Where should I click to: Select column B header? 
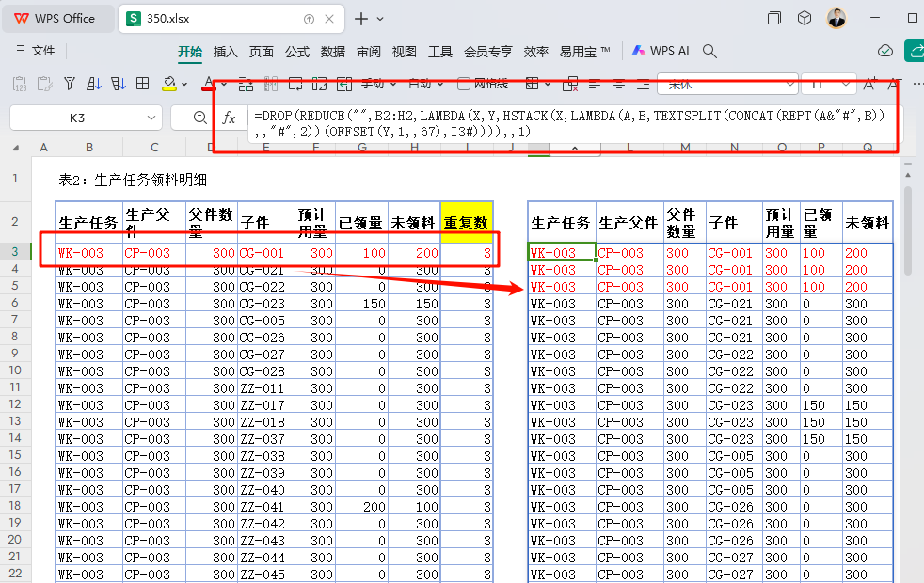pyautogui.click(x=89, y=148)
